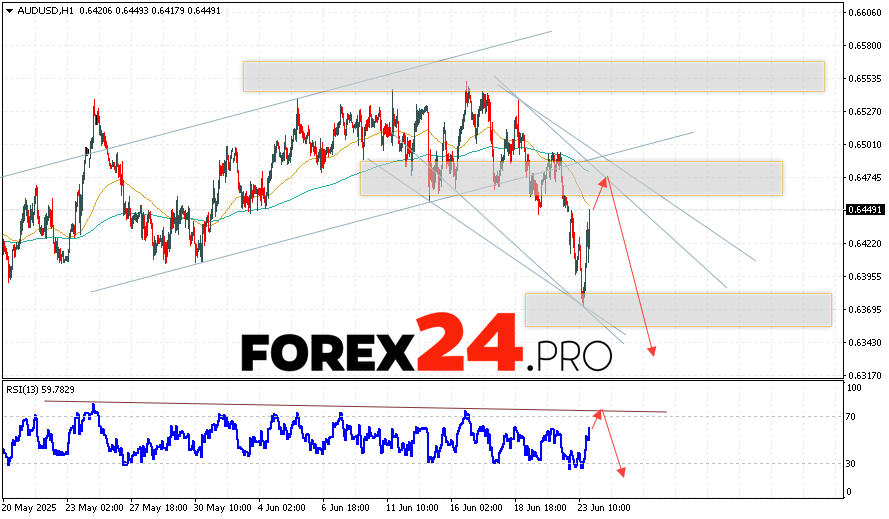
Task: Click the red up arrowhead in RSI panel
Action: coord(600,411)
